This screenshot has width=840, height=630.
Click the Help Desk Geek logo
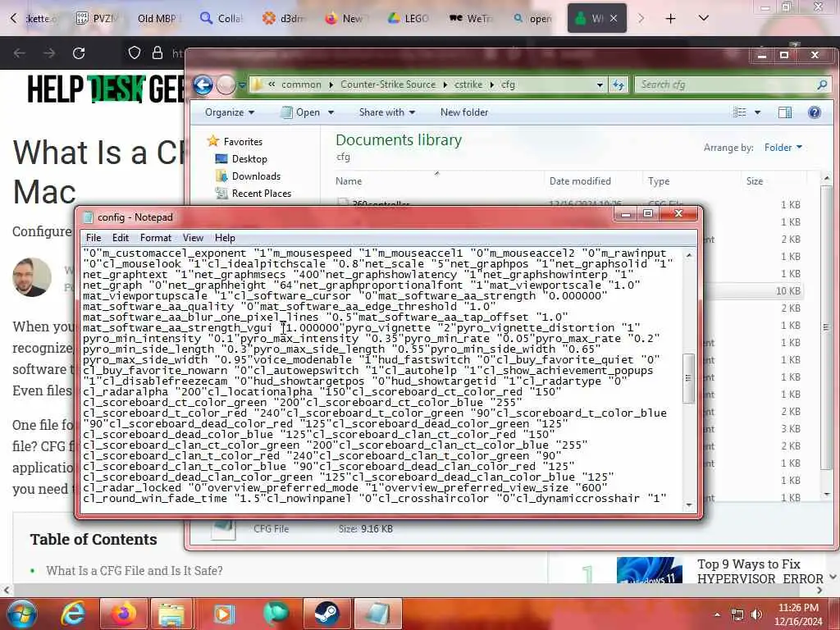pos(106,89)
